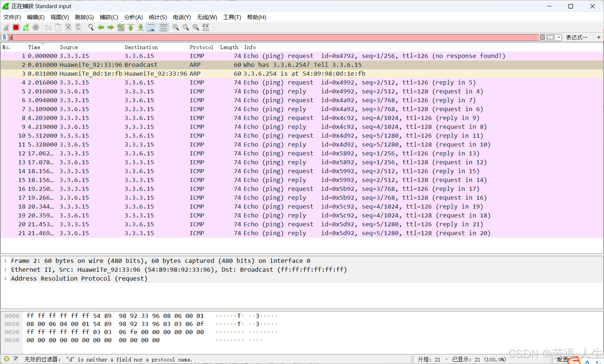Open recent display filters dropdown arrow
The height and width of the screenshot is (364, 604).
pos(559,37)
